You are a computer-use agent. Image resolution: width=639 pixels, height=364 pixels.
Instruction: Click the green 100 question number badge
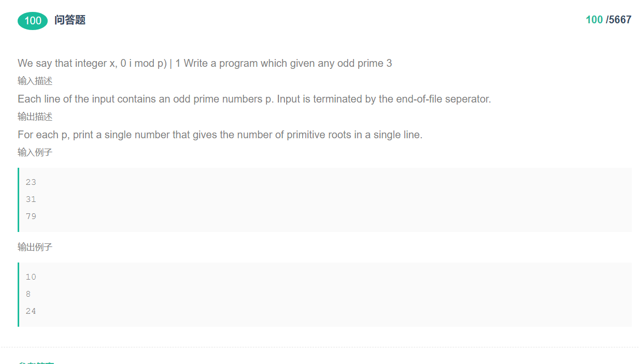[33, 21]
